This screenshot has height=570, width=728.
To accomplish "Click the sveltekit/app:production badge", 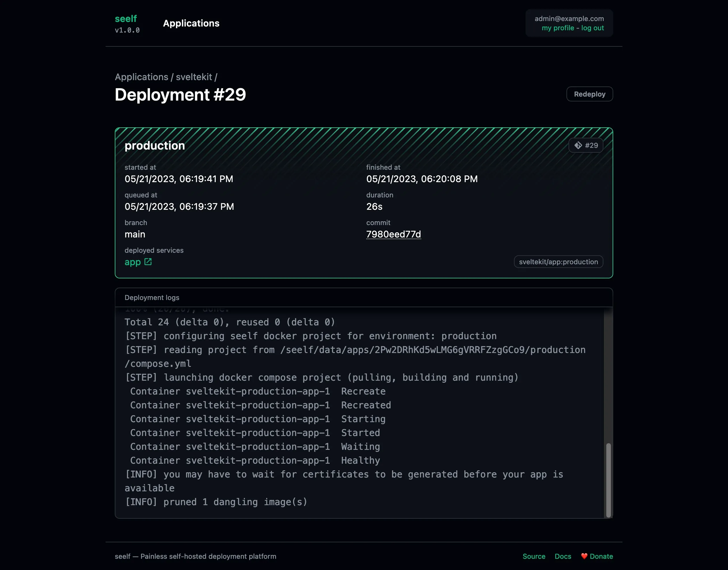I will click(x=558, y=262).
